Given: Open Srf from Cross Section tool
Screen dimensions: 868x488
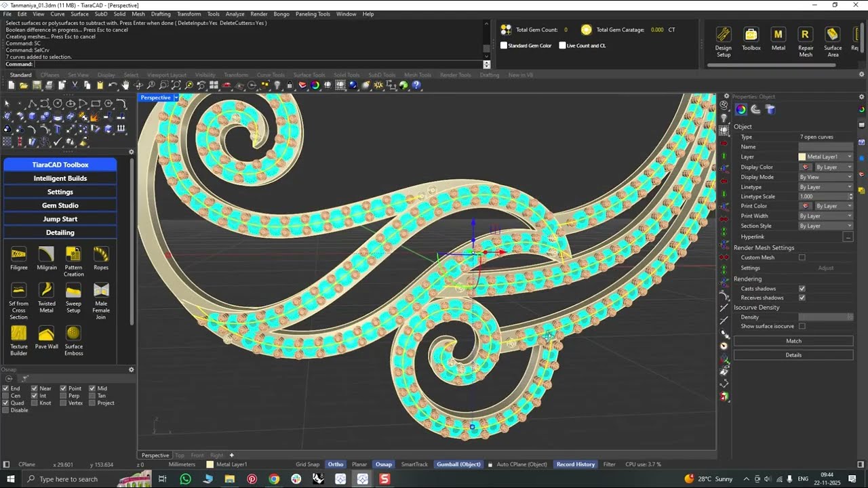Looking at the screenshot, I should 19,302.
